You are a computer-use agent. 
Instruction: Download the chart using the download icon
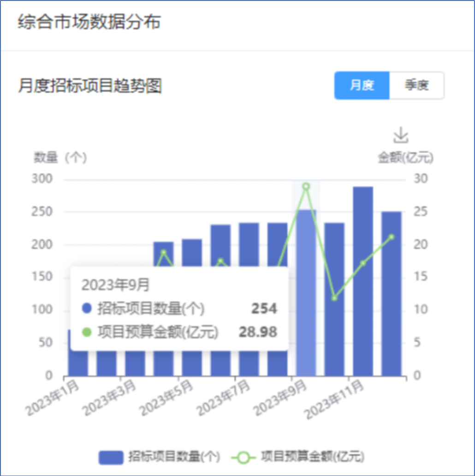(x=401, y=135)
